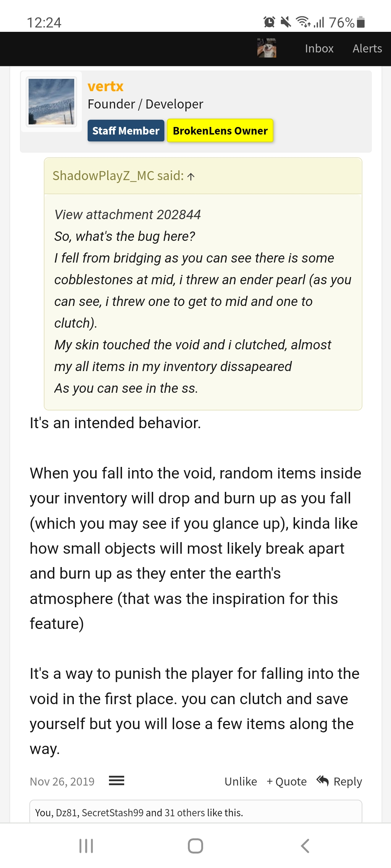The image size is (391, 868).
Task: Open the post options hamburger menu
Action: 117,781
